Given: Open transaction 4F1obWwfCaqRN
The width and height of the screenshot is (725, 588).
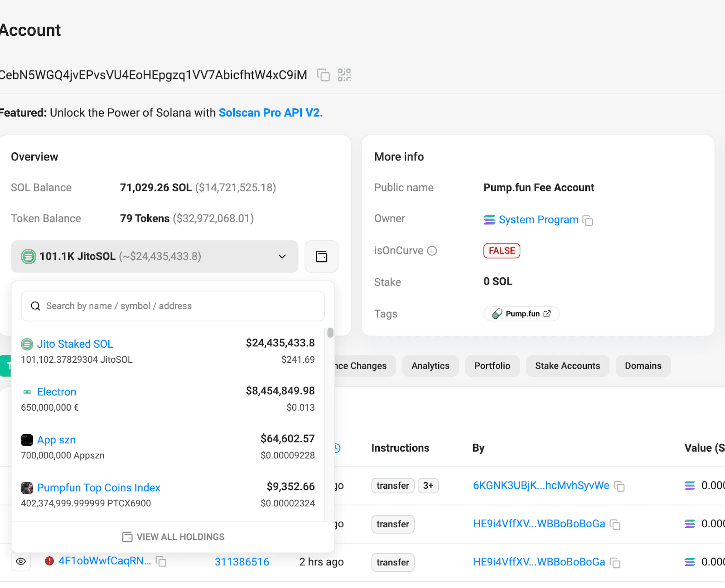Looking at the screenshot, I should click(105, 561).
